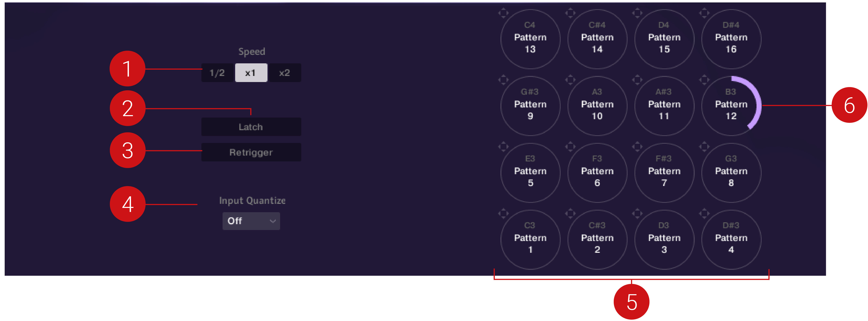
Task: Open the Input Quantize dropdown
Action: 251,221
